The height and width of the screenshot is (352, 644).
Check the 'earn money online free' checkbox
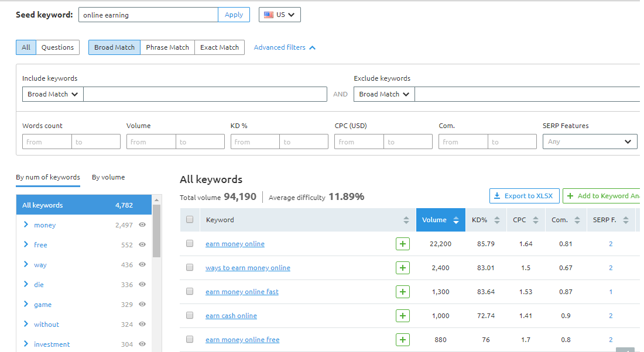pyautogui.click(x=189, y=339)
